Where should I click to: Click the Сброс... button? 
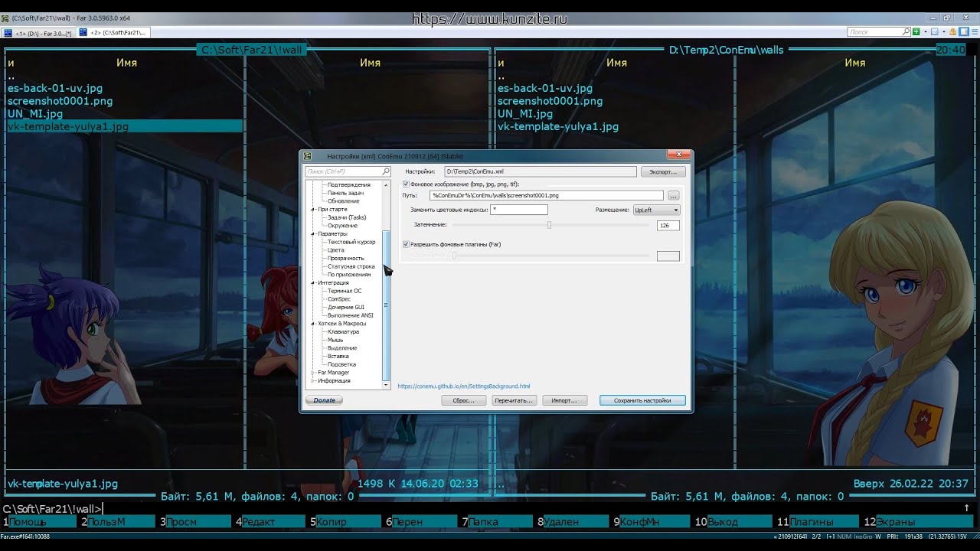(x=464, y=400)
